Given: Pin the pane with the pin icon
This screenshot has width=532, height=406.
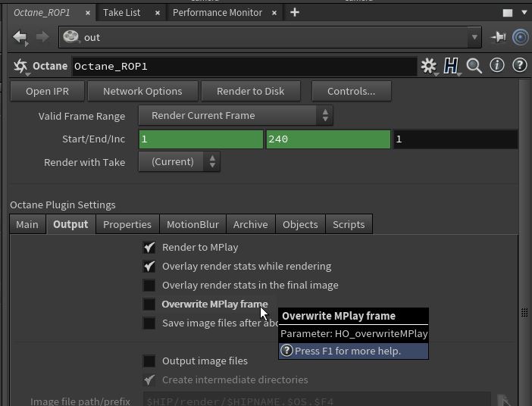Looking at the screenshot, I should point(499,37).
